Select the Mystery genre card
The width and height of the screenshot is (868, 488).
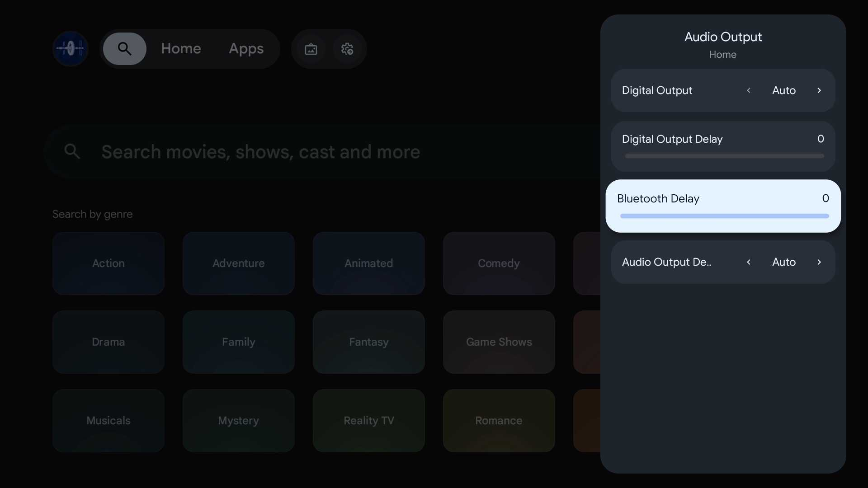point(238,421)
